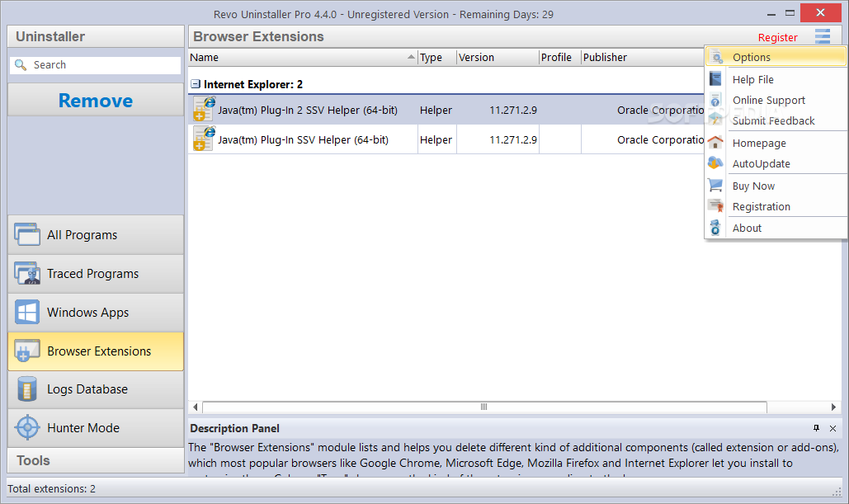Click the scroll left arrow
This screenshot has width=849, height=504.
(195, 407)
